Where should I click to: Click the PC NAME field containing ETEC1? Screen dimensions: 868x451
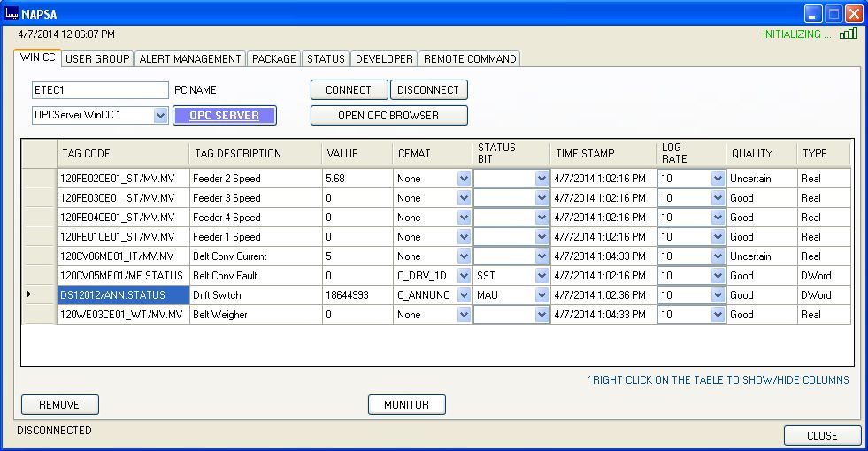(x=99, y=90)
